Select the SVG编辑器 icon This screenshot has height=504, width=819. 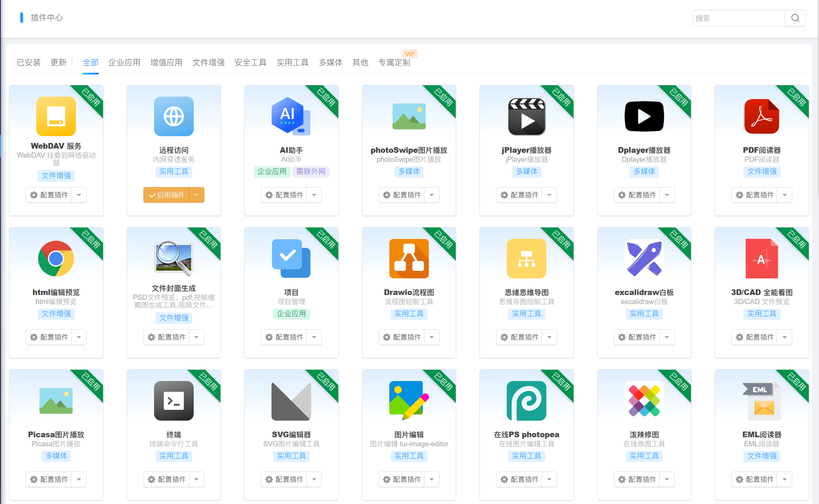291,401
